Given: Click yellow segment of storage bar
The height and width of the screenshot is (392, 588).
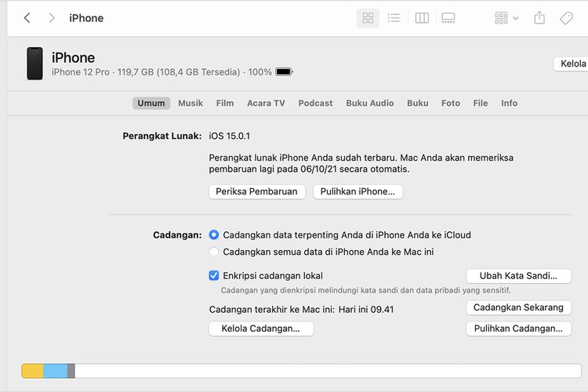Looking at the screenshot, I should [33, 371].
